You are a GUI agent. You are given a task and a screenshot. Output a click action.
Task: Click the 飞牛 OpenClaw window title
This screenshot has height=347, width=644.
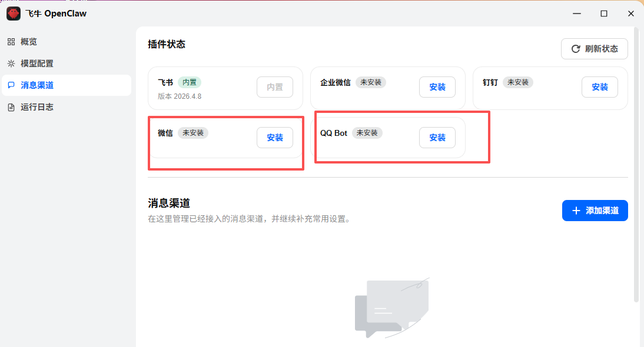point(56,14)
